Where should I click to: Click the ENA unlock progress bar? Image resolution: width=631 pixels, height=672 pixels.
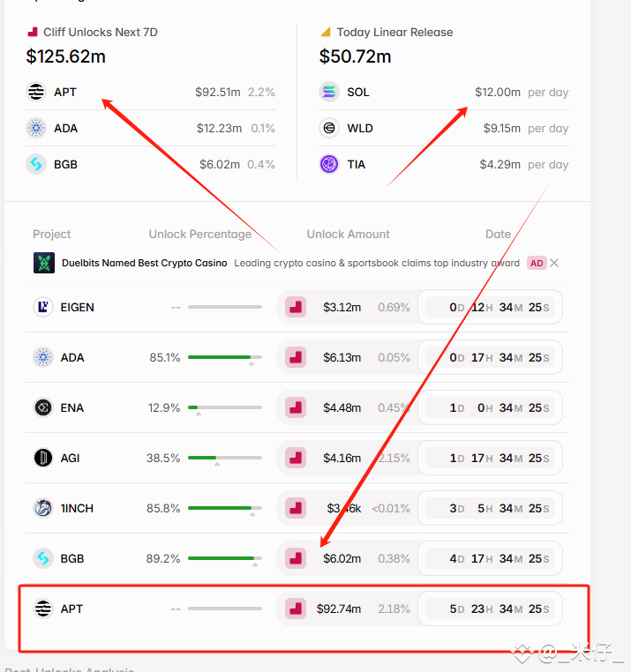(225, 407)
